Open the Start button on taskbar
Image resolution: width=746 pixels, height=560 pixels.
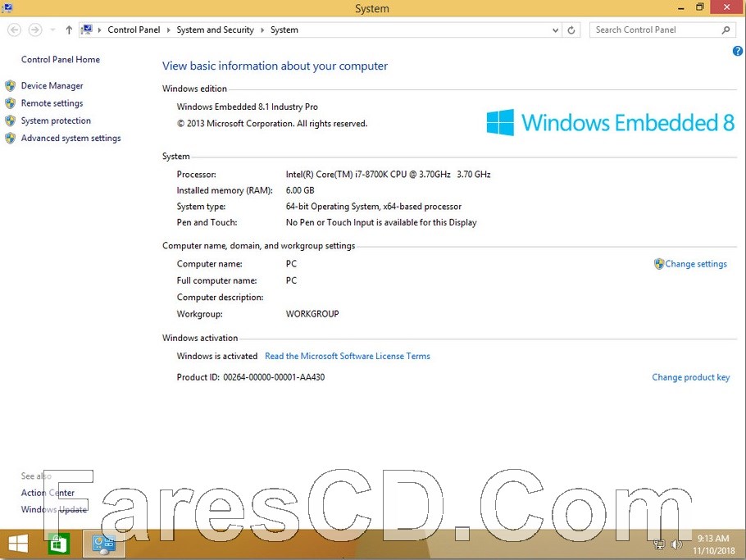18,544
